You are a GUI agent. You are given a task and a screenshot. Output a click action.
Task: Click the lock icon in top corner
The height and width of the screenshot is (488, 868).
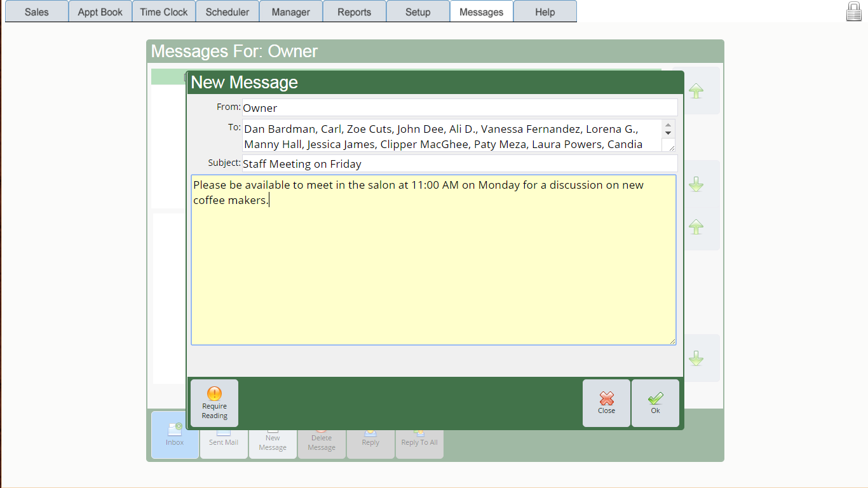854,11
